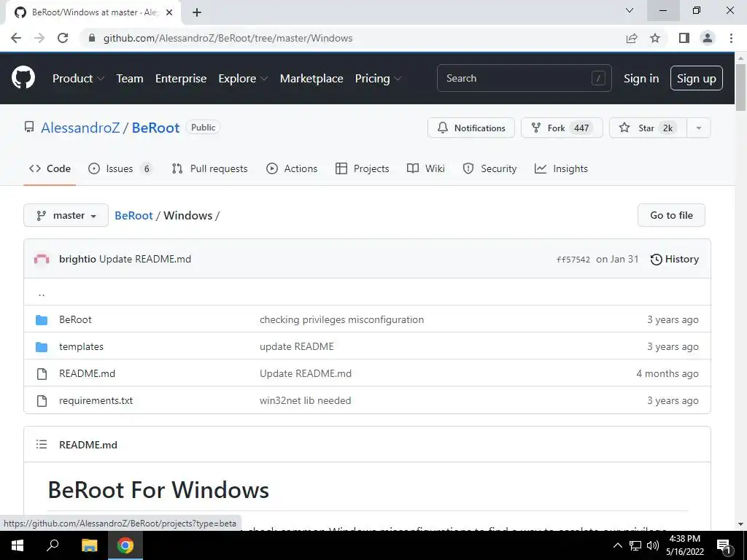Fork the repository via Fork button

(x=562, y=128)
